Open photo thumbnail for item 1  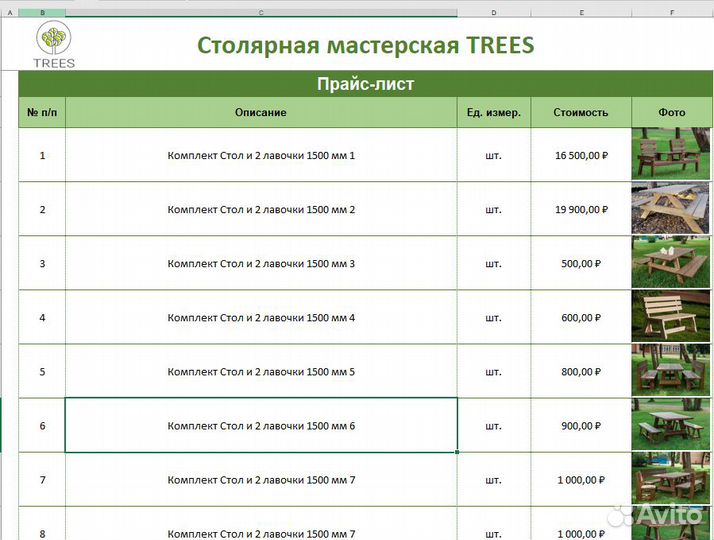coord(671,155)
